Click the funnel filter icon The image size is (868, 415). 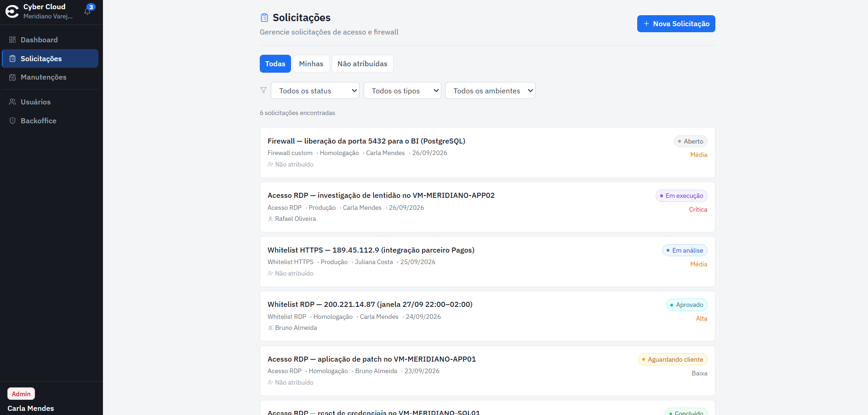tap(263, 90)
